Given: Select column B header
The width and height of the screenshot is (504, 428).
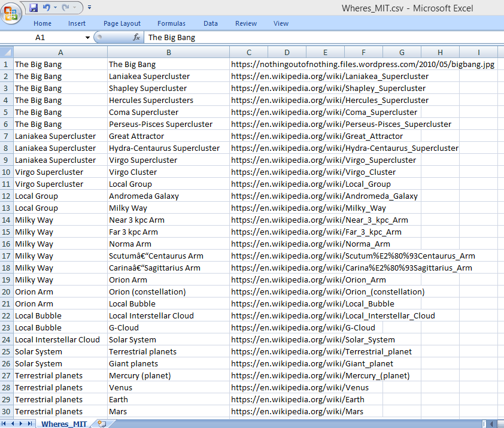Looking at the screenshot, I should 168,53.
